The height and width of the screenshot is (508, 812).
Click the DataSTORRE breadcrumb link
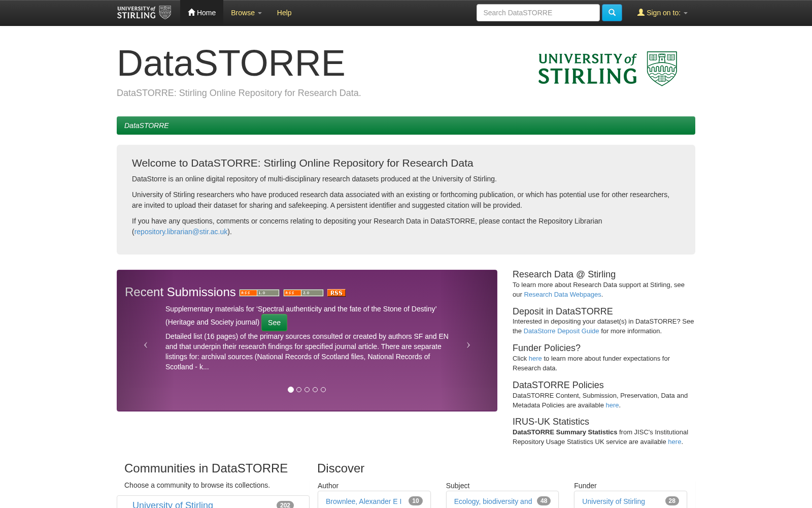[x=147, y=125]
